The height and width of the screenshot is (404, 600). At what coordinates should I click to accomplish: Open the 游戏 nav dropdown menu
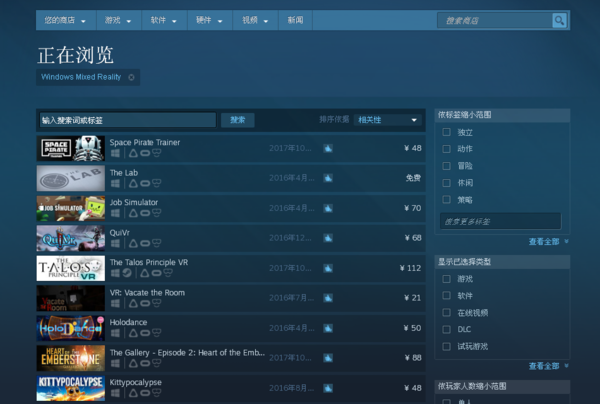pyautogui.click(x=119, y=20)
